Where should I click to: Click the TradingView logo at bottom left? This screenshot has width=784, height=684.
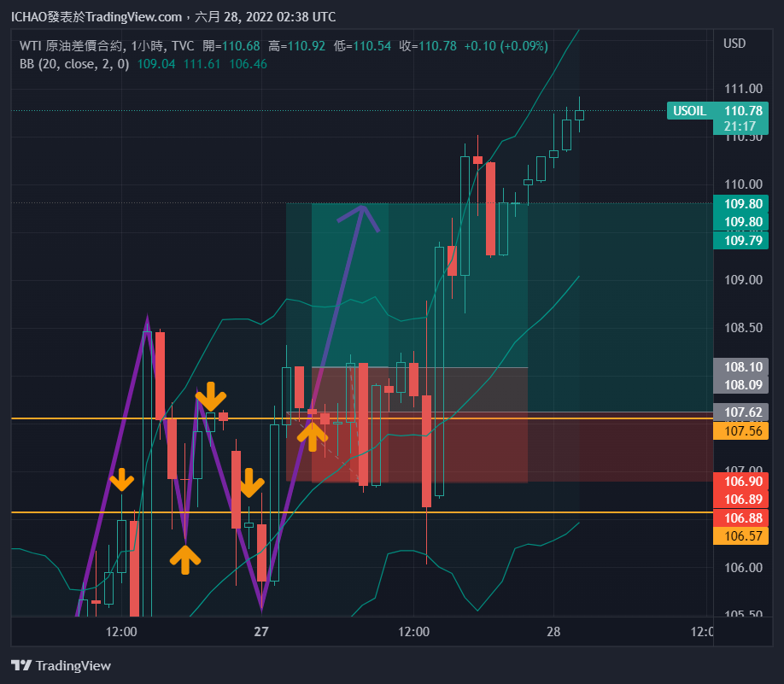(x=61, y=665)
